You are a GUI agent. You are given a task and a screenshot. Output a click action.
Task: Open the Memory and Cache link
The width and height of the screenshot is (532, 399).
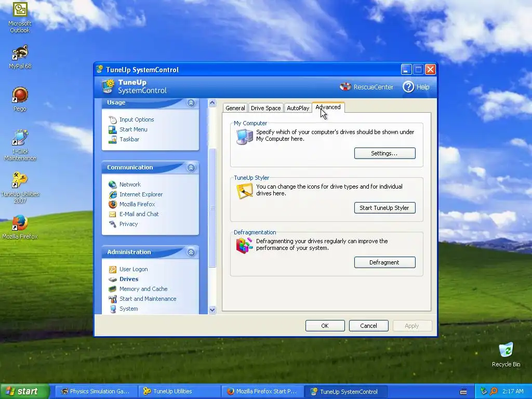pyautogui.click(x=143, y=289)
